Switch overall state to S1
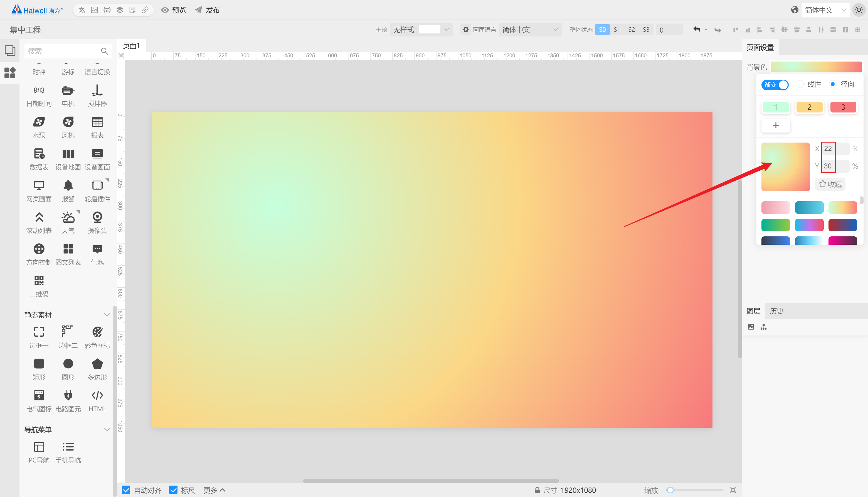 617,30
